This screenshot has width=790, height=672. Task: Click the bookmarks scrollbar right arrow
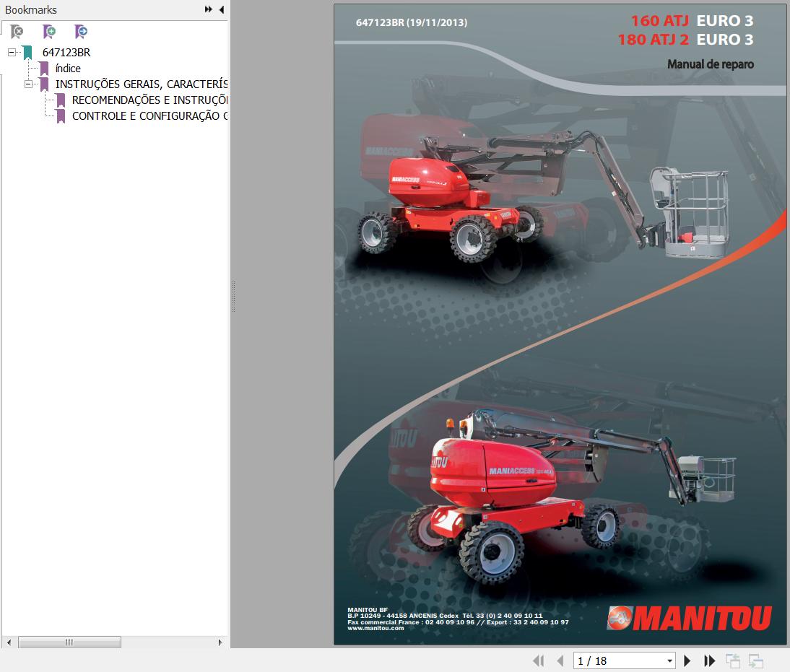click(x=220, y=642)
